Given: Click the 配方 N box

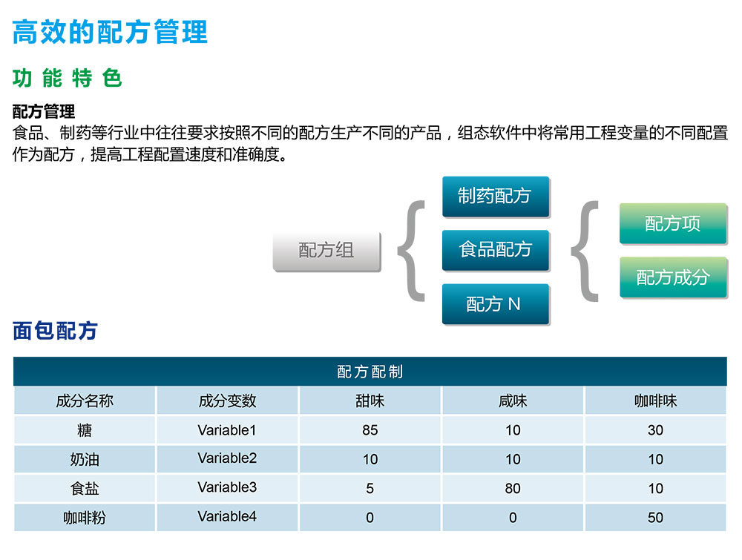Looking at the screenshot, I should point(495,304).
